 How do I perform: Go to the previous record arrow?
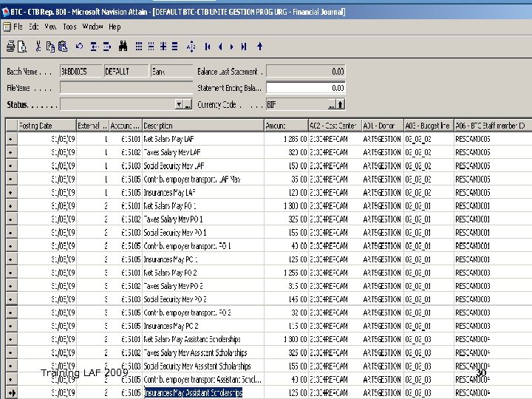(x=220, y=47)
